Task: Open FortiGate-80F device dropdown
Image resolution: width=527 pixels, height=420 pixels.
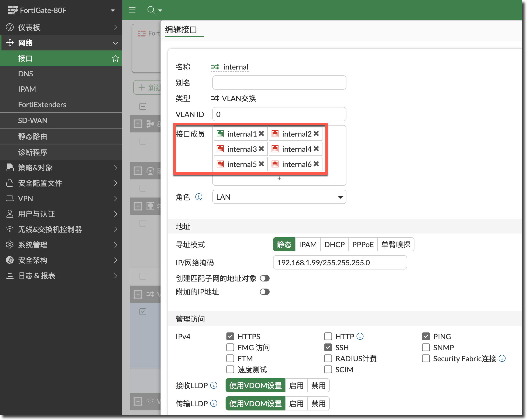Action: pyautogui.click(x=113, y=10)
